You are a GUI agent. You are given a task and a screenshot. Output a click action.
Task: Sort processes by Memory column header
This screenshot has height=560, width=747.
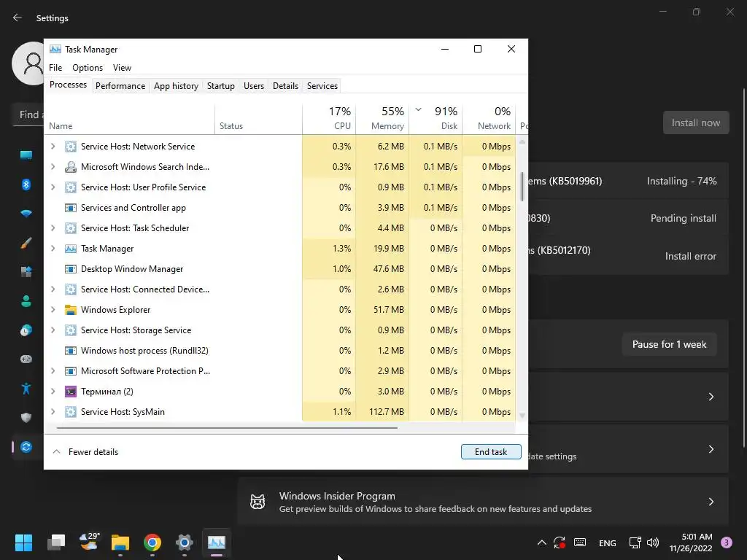pyautogui.click(x=382, y=118)
